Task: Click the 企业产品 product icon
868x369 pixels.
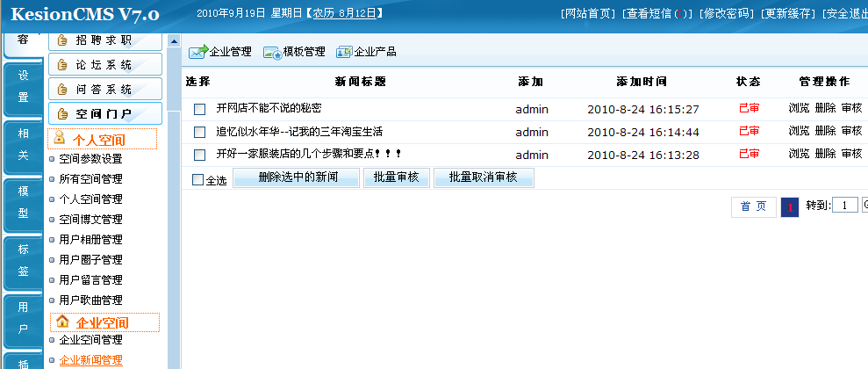Action: [344, 52]
